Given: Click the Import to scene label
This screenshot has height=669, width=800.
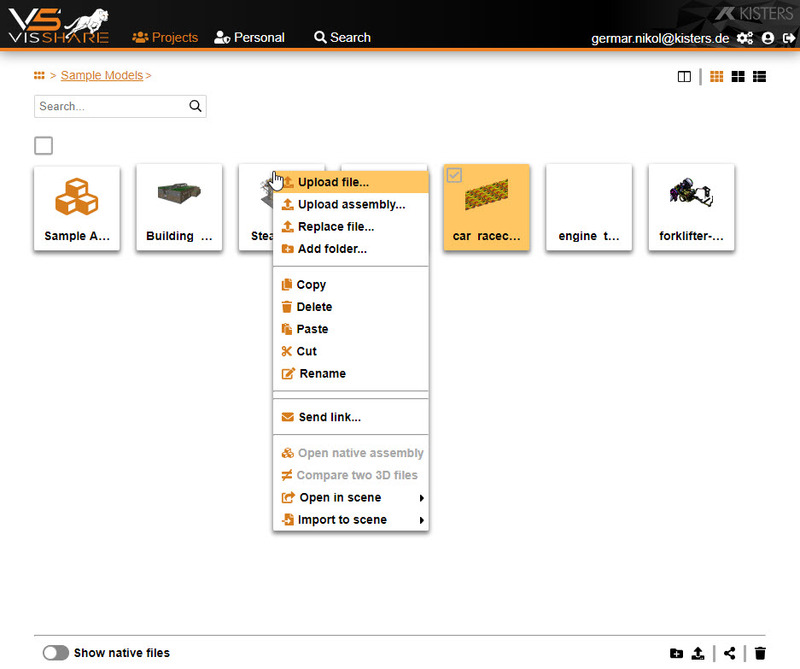Looking at the screenshot, I should (x=342, y=520).
